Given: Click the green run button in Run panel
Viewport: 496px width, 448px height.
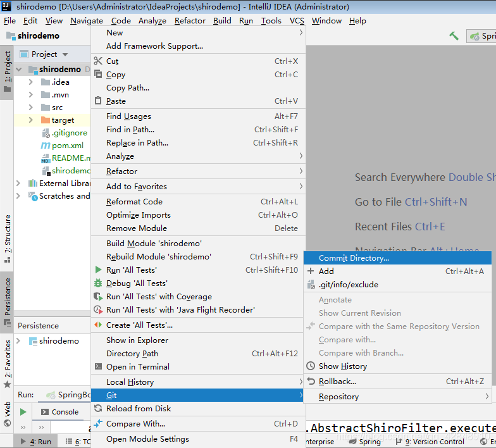Looking at the screenshot, I should (x=23, y=411).
